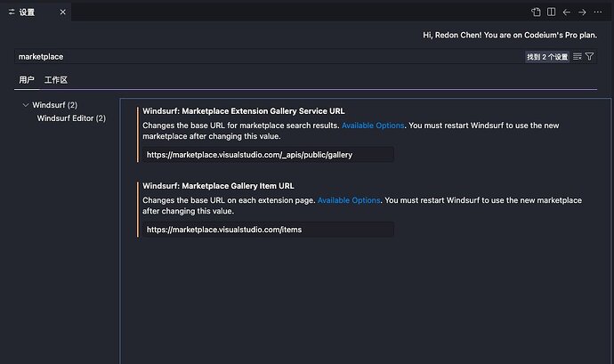Clear settings search input icon
Screen dimensions: 614x364
pyautogui.click(x=577, y=56)
